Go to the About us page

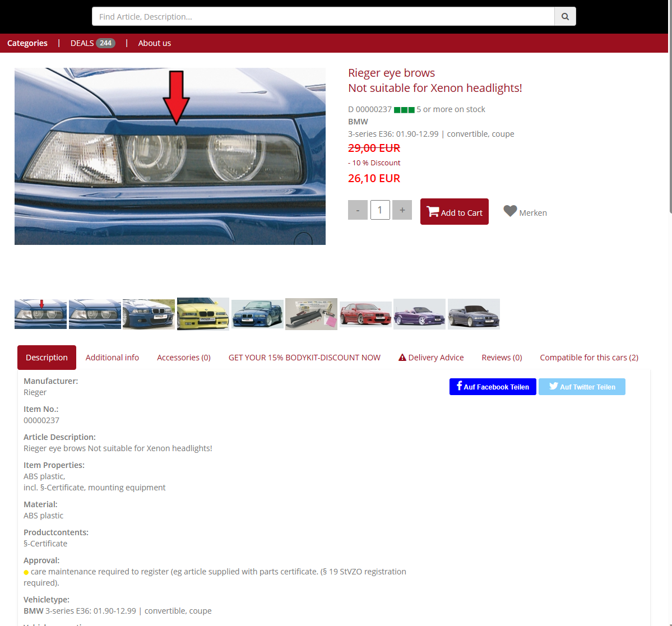click(x=155, y=43)
